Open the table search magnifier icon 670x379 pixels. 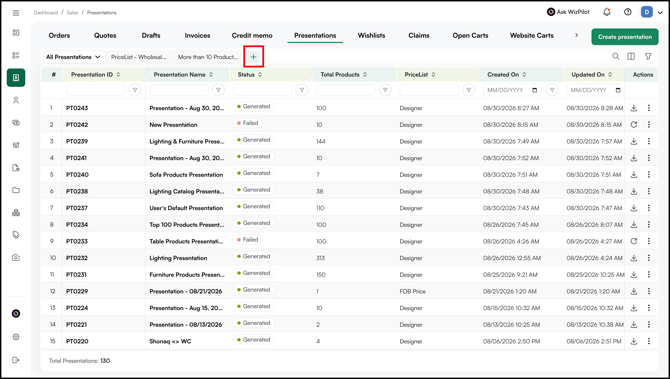click(616, 56)
